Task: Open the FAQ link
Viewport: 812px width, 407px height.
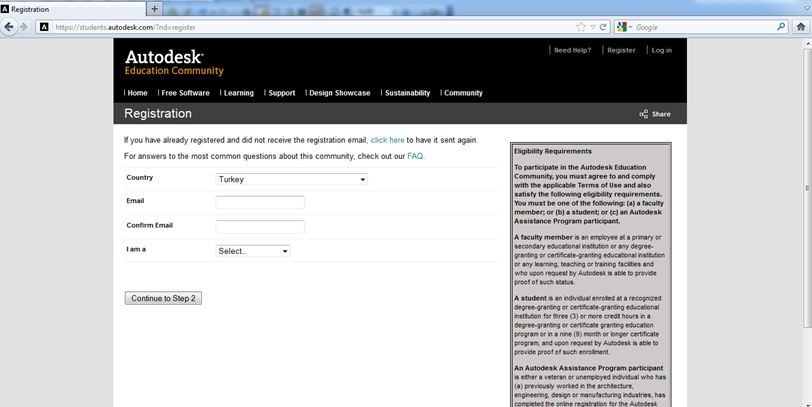Action: pyautogui.click(x=415, y=156)
